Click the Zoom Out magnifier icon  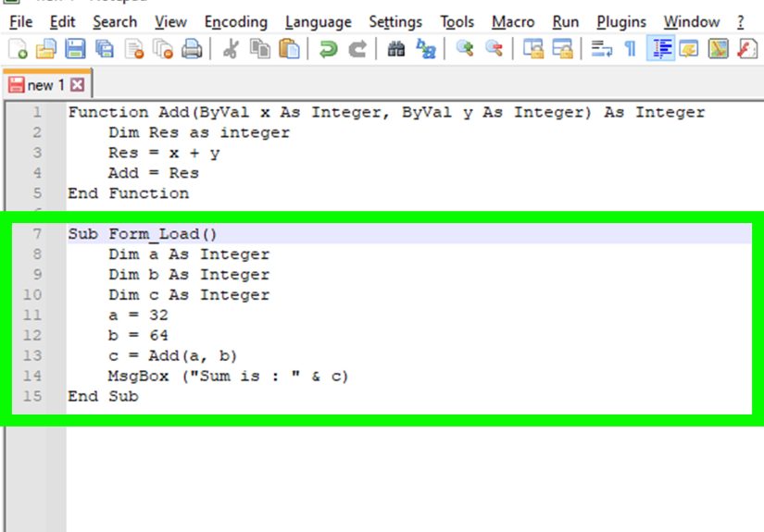coord(494,49)
